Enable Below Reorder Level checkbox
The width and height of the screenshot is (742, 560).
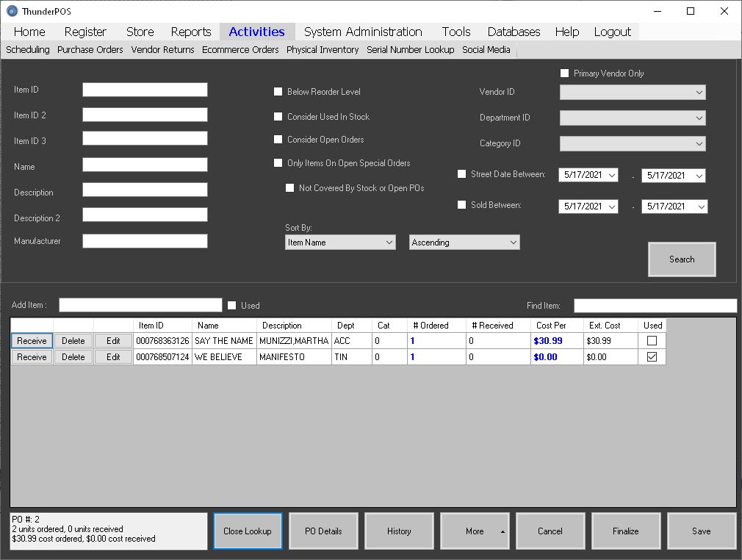click(x=278, y=91)
